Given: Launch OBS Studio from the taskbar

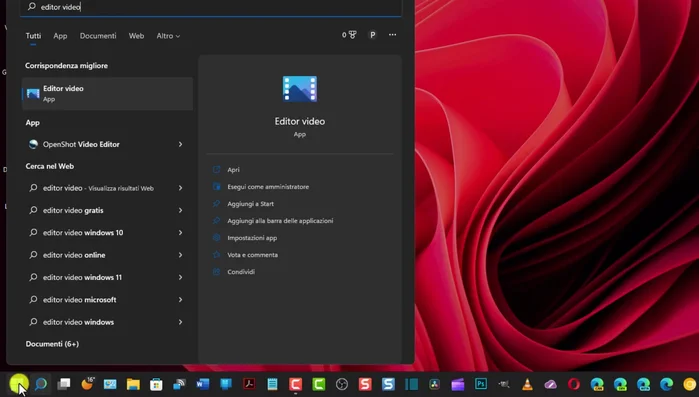Looking at the screenshot, I should pos(342,384).
